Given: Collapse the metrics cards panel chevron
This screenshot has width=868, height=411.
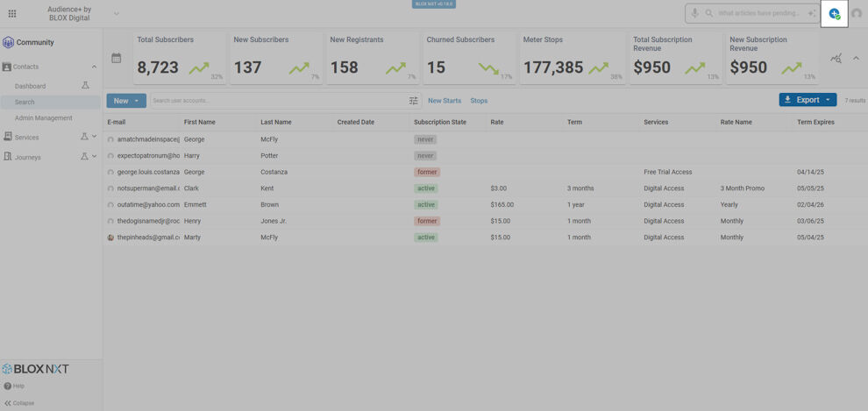Looking at the screenshot, I should pyautogui.click(x=855, y=58).
